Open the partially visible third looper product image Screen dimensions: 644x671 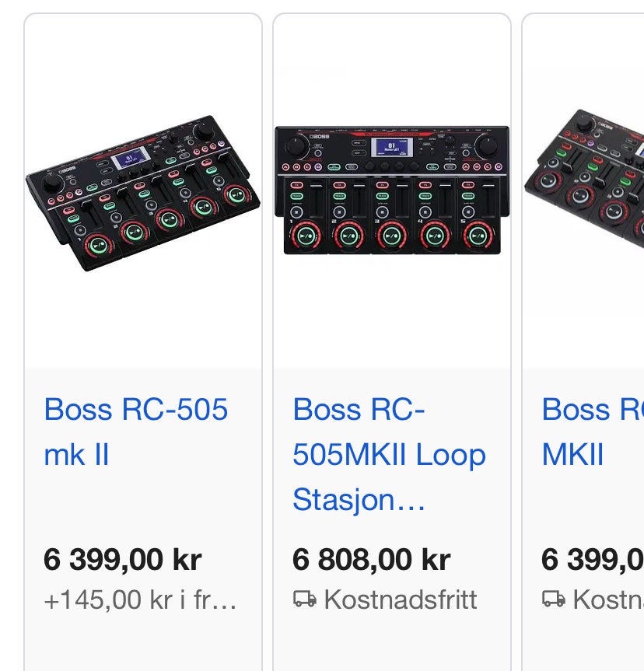[x=584, y=180]
